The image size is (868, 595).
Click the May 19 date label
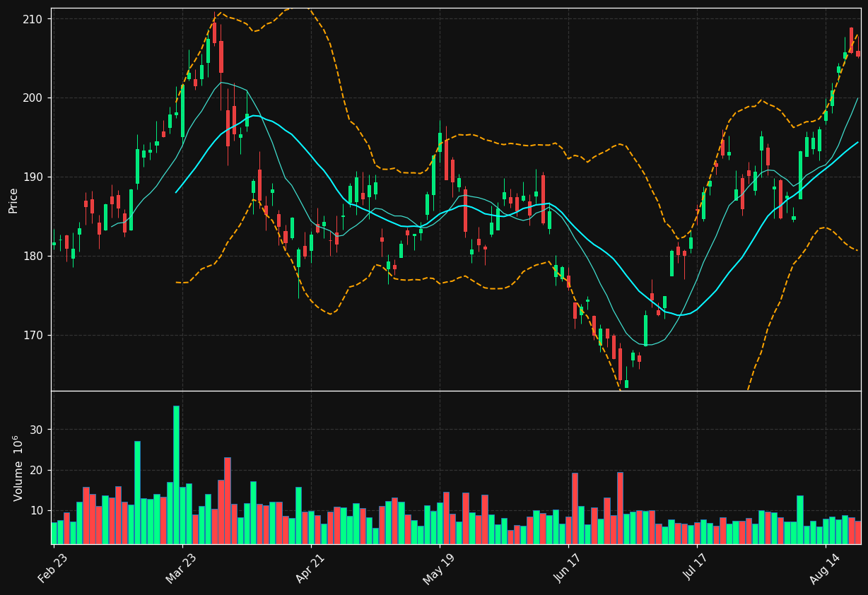coord(438,568)
